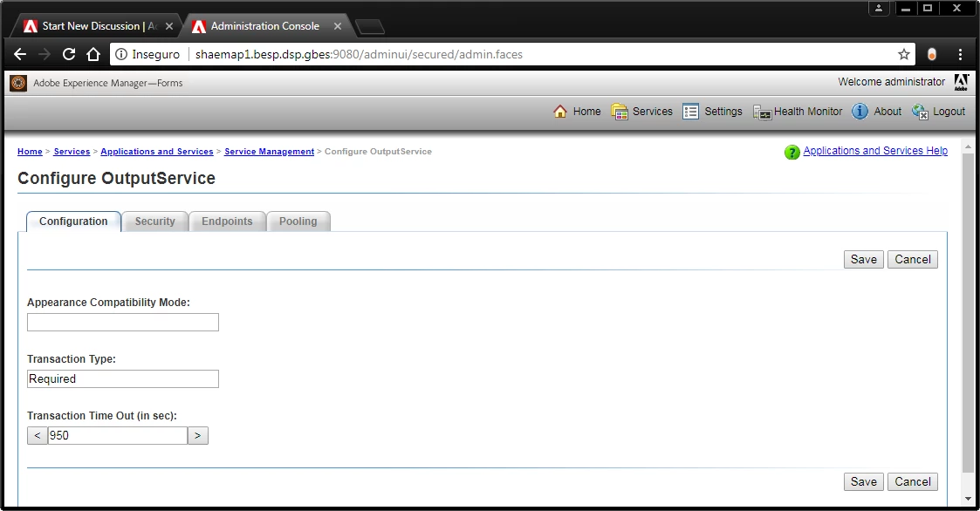The width and height of the screenshot is (980, 511).
Task: Click the Inseguro site info icon
Action: 121,54
